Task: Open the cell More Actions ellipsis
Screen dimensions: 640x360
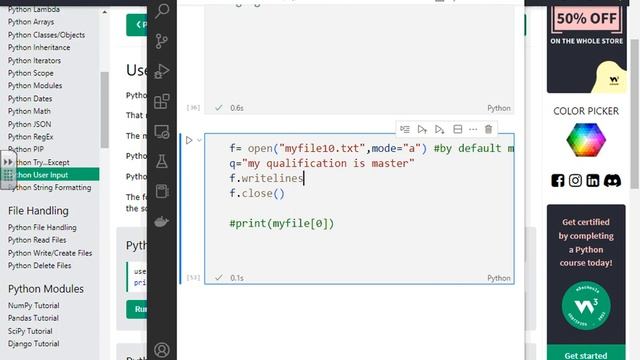Action: [473, 129]
